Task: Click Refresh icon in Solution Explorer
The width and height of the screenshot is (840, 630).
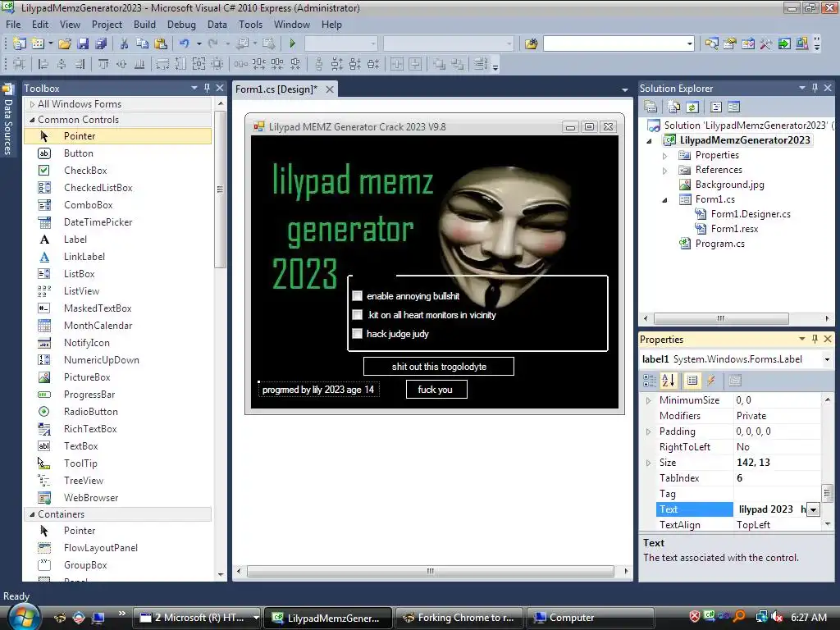Action: pyautogui.click(x=692, y=107)
